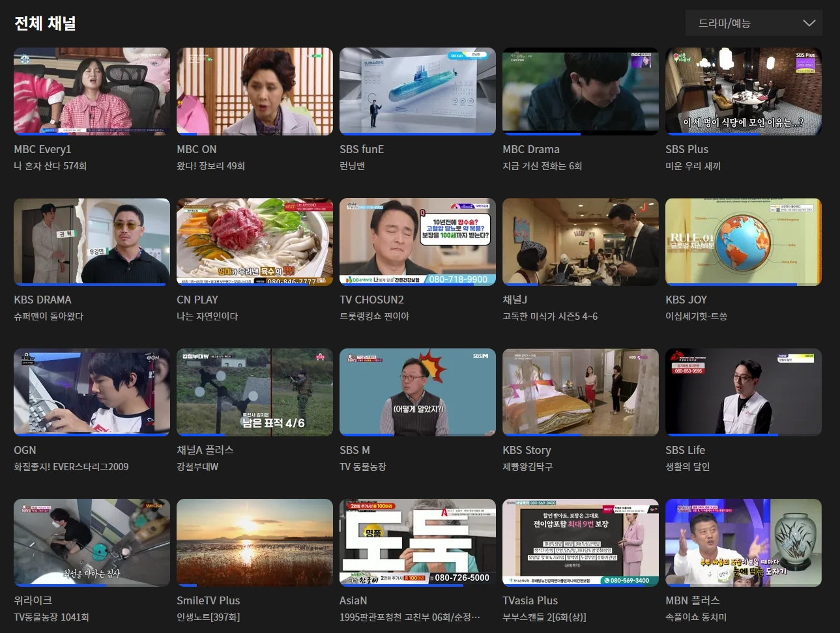Open the CN PLAY 나는 자연인이다 thumbnail
The width and height of the screenshot is (840, 633).
tap(254, 242)
